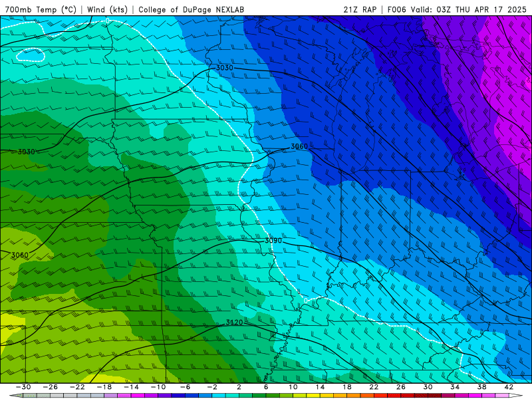Click the '14' colorbar tick label

click(x=320, y=387)
